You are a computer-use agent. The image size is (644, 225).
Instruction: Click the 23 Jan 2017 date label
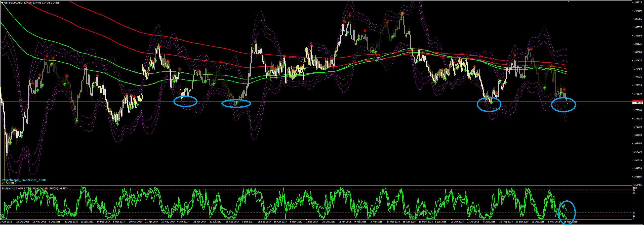[87, 222]
